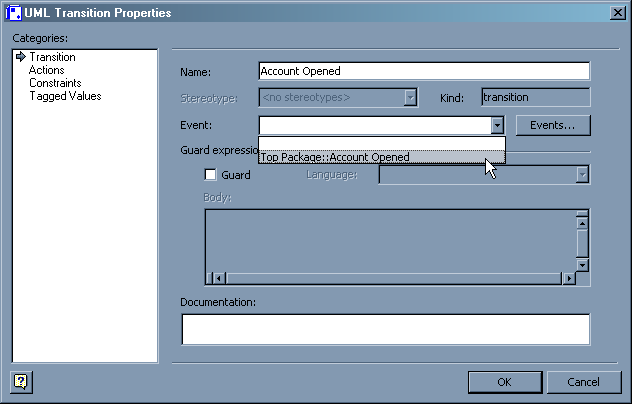This screenshot has height=404, width=632.
Task: Open the Stereotype dropdown
Action: [x=410, y=98]
